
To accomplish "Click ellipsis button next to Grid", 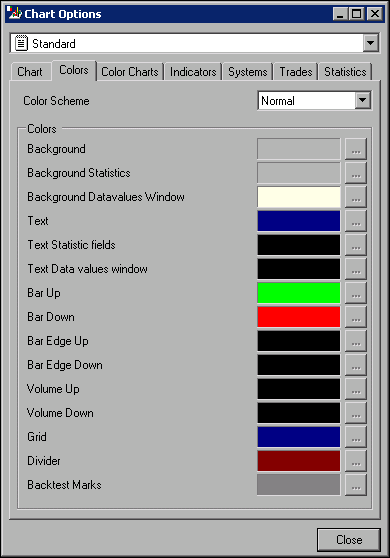I will click(x=355, y=437).
